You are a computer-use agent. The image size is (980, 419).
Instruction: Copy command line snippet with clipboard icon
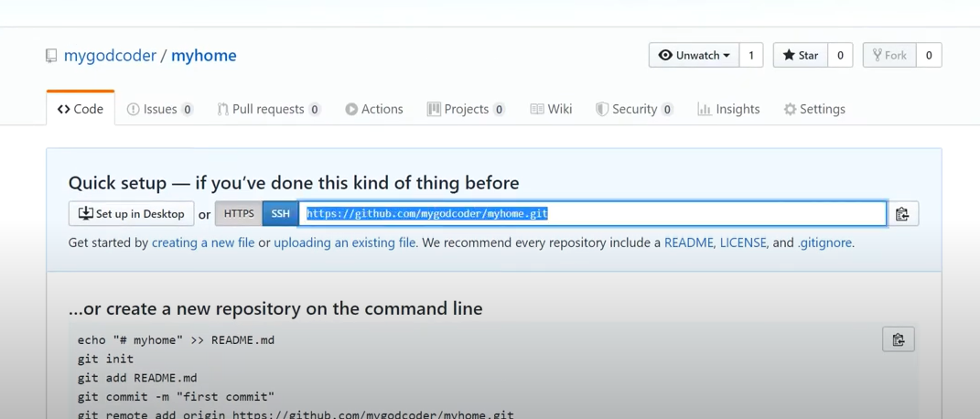tap(899, 339)
